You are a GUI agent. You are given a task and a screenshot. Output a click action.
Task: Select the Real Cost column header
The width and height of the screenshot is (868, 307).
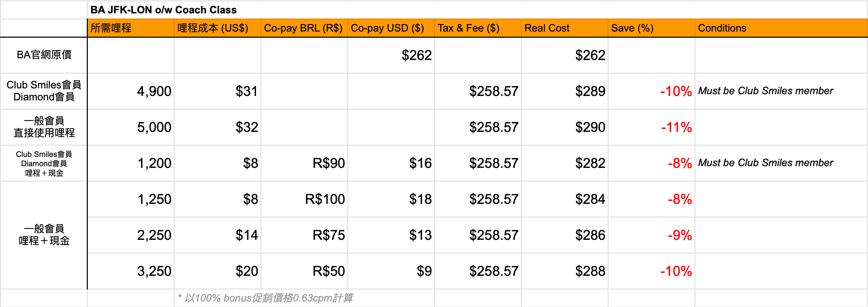tap(564, 28)
